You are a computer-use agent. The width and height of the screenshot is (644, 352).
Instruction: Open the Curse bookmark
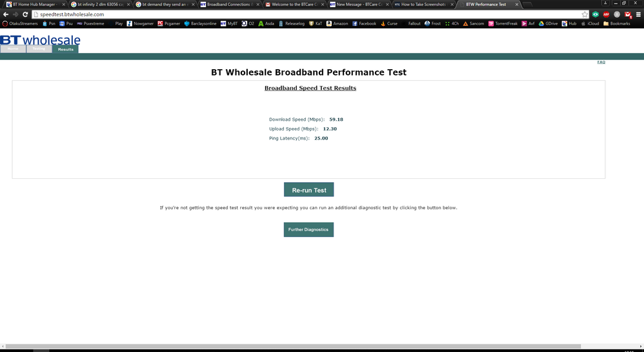coord(389,24)
